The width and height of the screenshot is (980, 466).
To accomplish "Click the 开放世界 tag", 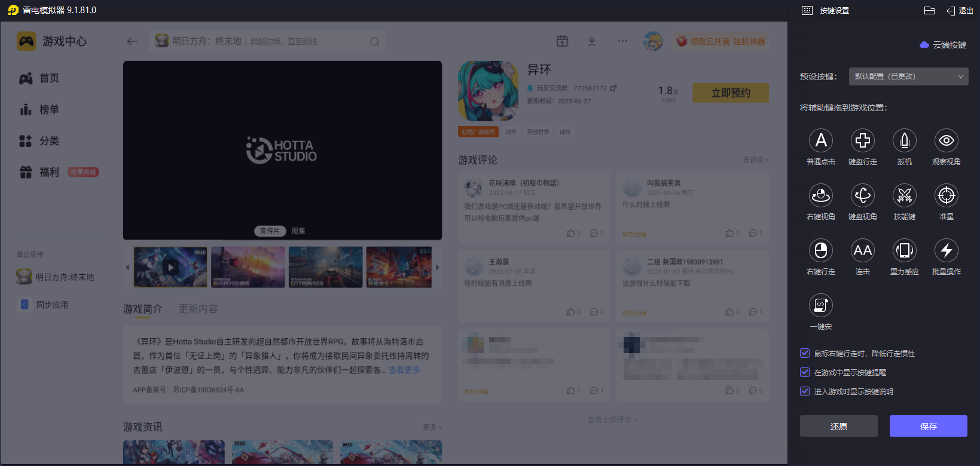I will click(538, 132).
